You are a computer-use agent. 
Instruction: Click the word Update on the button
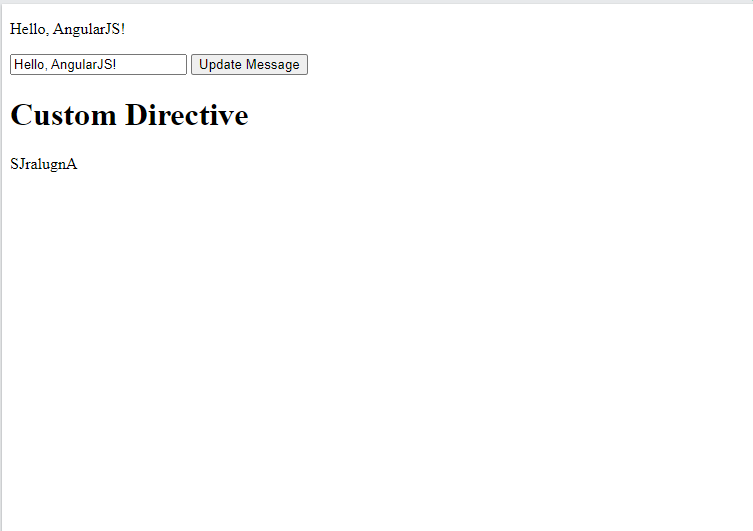221,65
